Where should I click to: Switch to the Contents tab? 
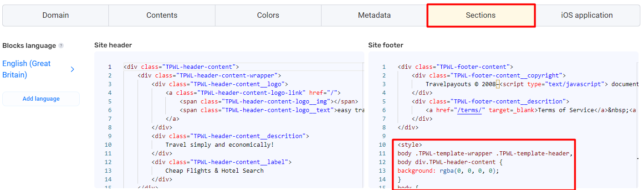[162, 15]
